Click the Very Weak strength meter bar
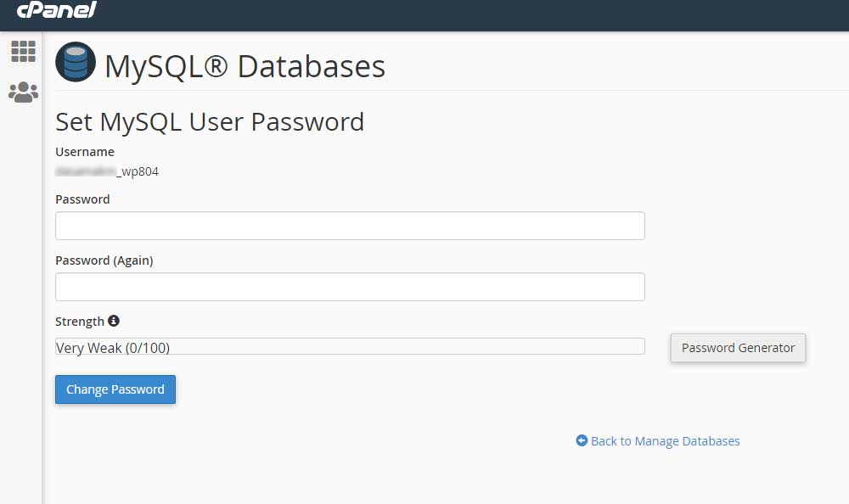Screen dimensions: 849x504 tap(350, 346)
